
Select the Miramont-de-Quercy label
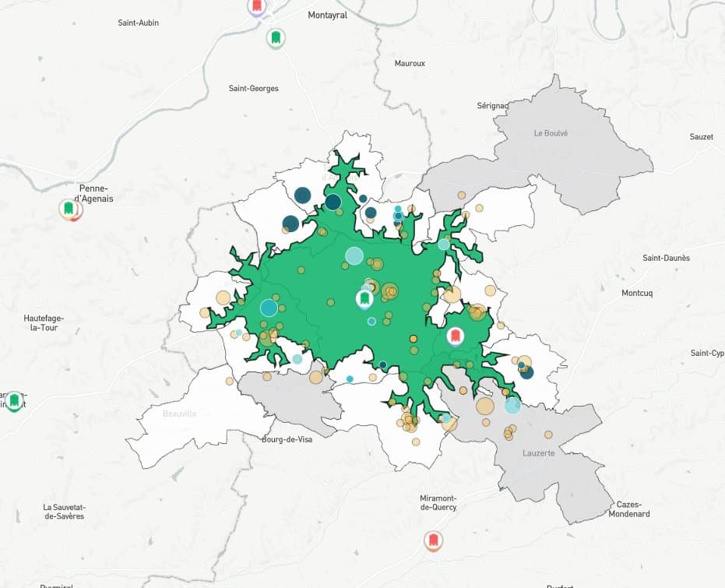(438, 502)
